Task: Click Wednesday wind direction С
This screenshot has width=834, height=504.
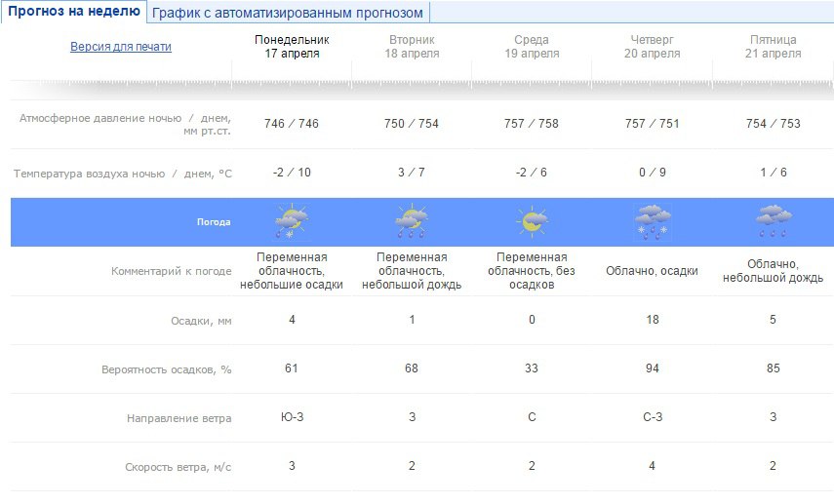Action: (x=532, y=417)
